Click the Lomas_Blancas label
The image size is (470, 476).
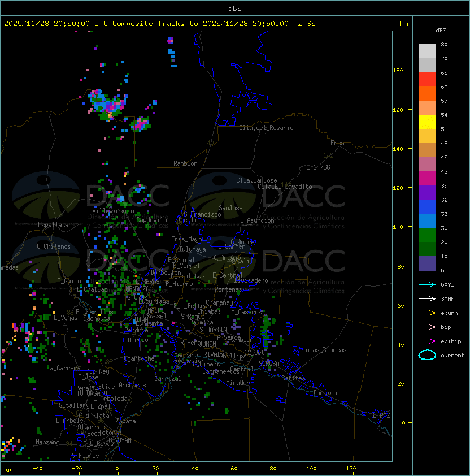click(324, 350)
